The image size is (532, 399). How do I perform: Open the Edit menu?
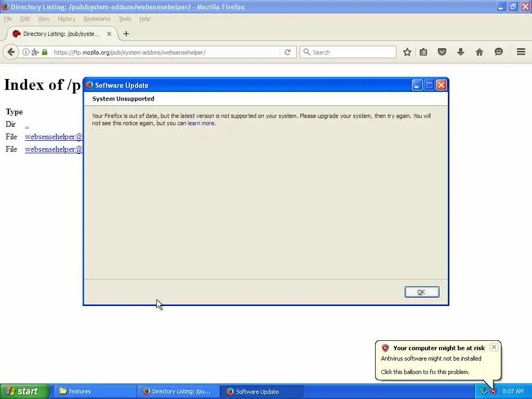coord(25,19)
